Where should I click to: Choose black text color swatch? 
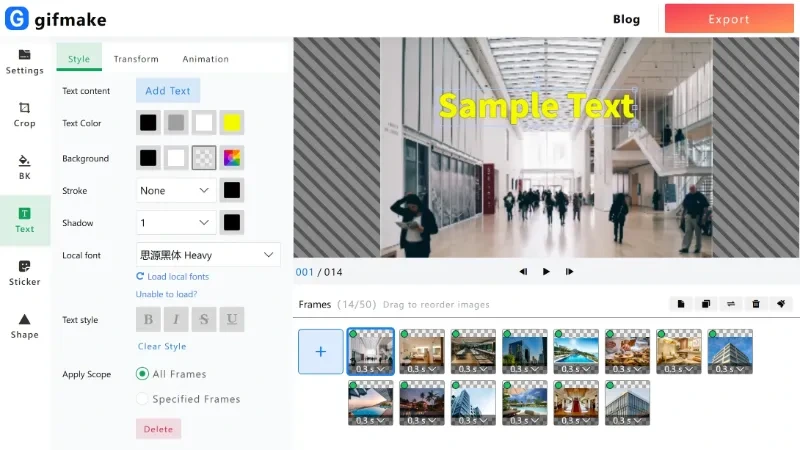148,122
